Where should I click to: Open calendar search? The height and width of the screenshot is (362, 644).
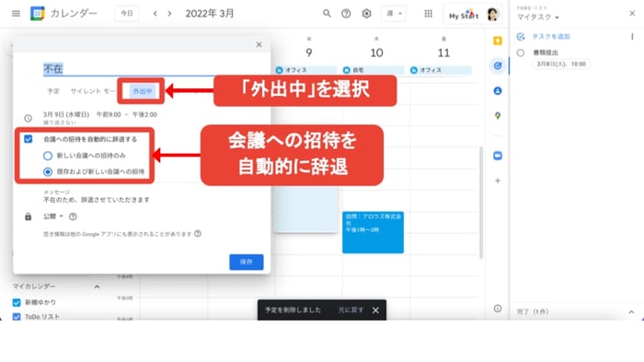click(327, 14)
